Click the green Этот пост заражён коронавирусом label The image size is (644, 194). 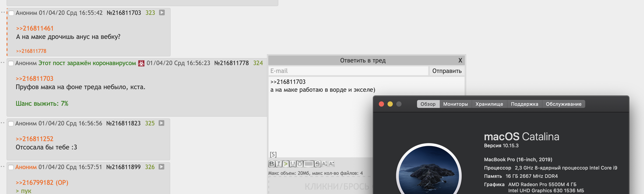point(87,63)
